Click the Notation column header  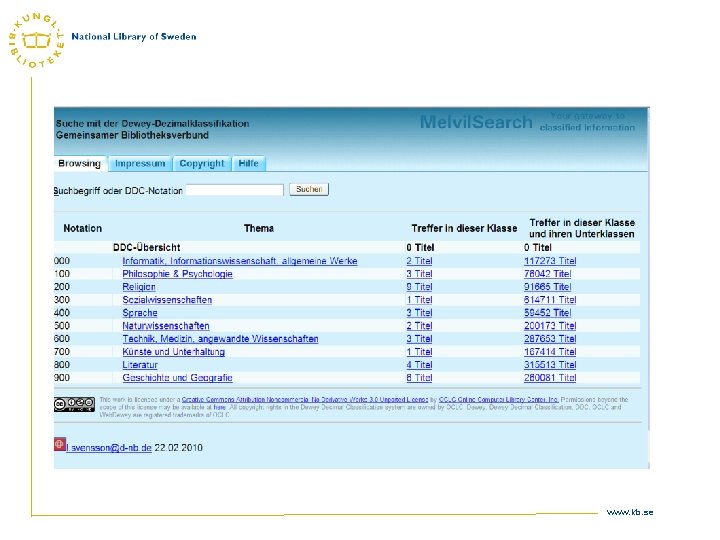tap(83, 228)
